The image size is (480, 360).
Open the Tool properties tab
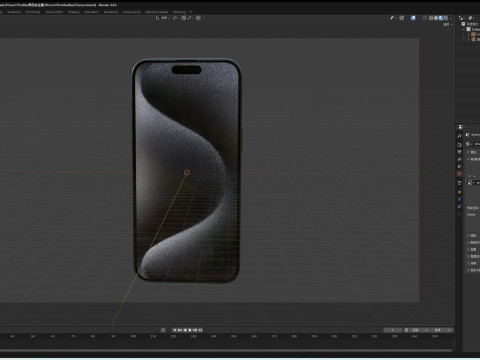tap(459, 136)
